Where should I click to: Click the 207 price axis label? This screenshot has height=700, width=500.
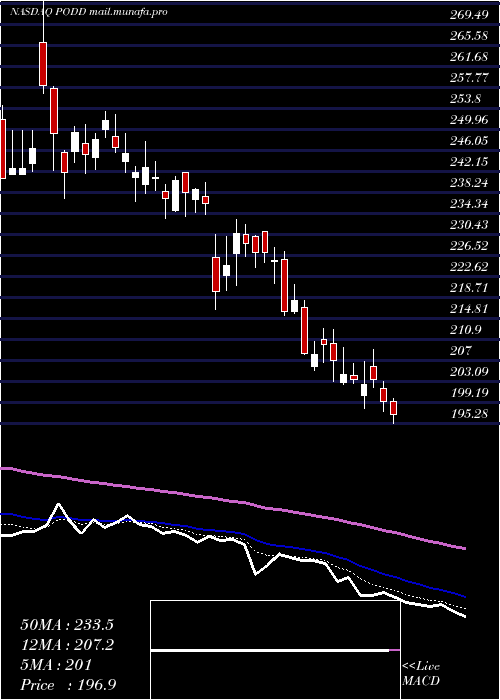[461, 350]
